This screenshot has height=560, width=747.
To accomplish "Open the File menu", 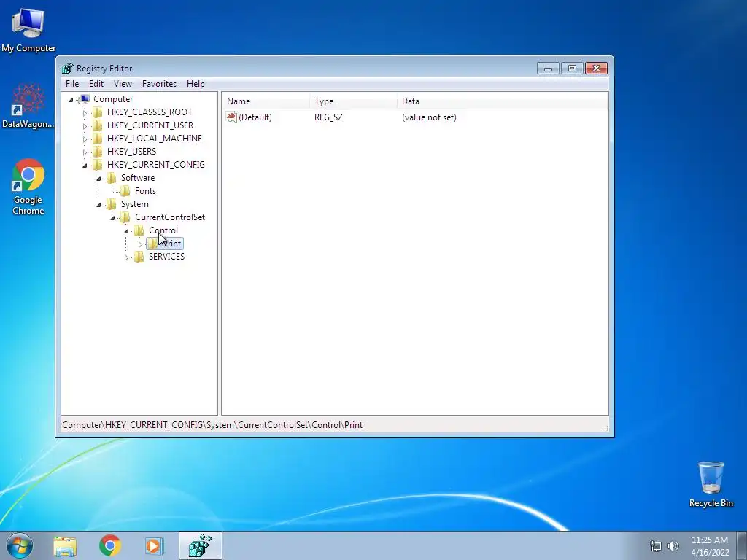I will pos(72,84).
